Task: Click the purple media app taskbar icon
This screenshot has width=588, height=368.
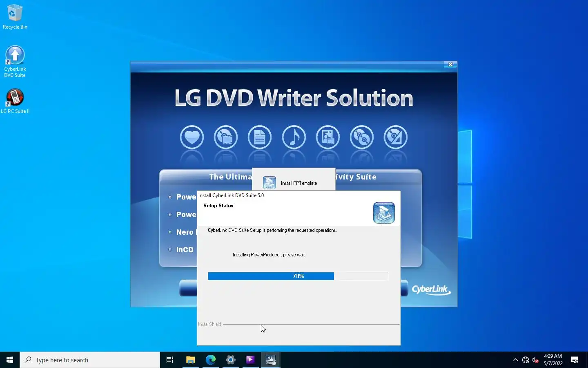Action: [250, 360]
